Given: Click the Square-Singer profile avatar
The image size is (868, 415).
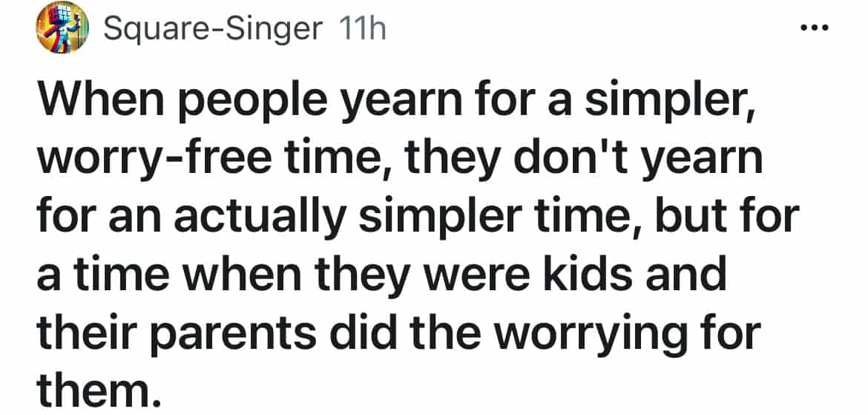Looking at the screenshot, I should [62, 28].
